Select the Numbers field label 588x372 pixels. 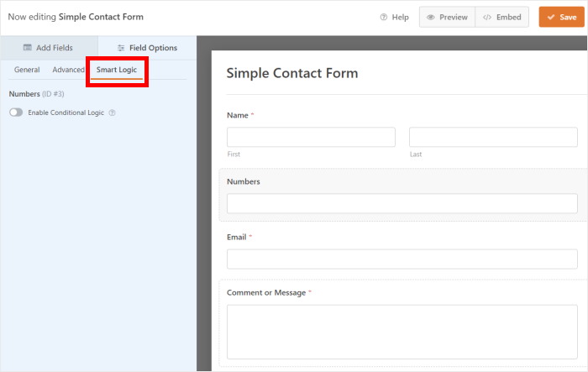click(244, 181)
